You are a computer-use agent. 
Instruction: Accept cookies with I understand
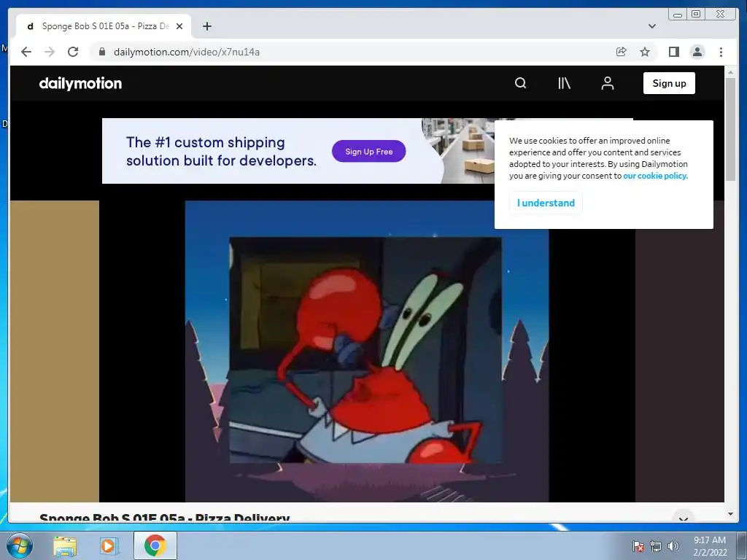click(x=546, y=203)
